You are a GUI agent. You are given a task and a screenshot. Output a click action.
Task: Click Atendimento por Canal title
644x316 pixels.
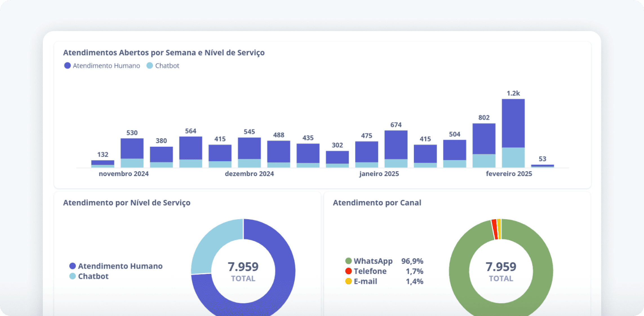(377, 203)
